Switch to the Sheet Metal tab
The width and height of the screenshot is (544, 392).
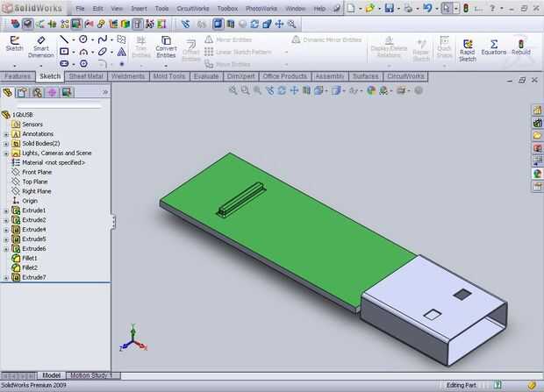coord(86,76)
